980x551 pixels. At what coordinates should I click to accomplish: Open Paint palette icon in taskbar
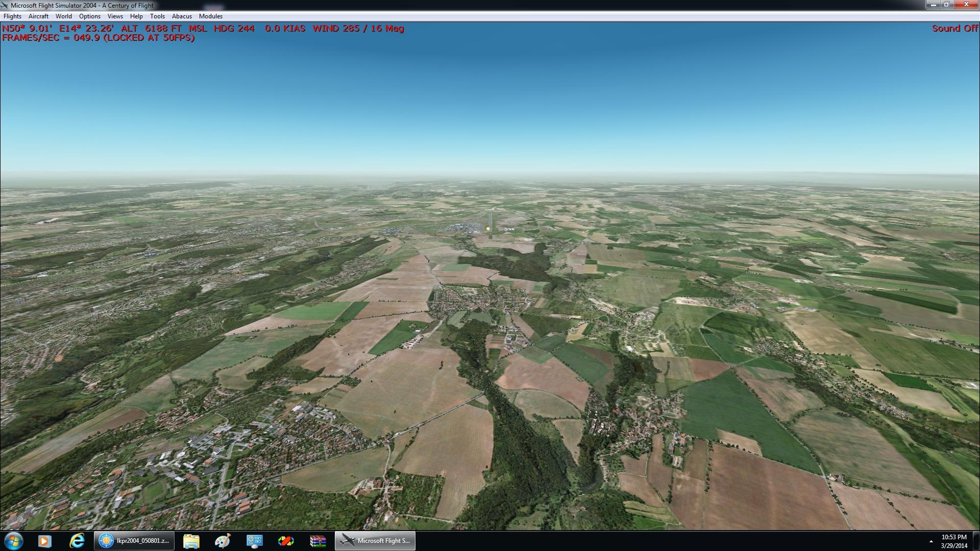(x=223, y=541)
